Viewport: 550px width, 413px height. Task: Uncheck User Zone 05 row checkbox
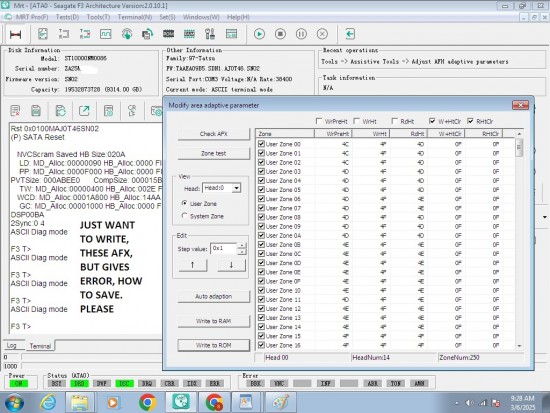(261, 189)
